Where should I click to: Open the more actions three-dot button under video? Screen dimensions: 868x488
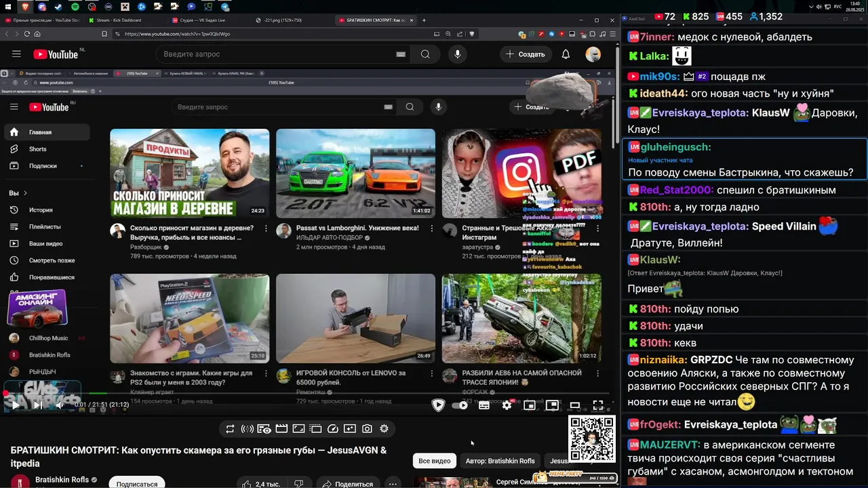[393, 483]
